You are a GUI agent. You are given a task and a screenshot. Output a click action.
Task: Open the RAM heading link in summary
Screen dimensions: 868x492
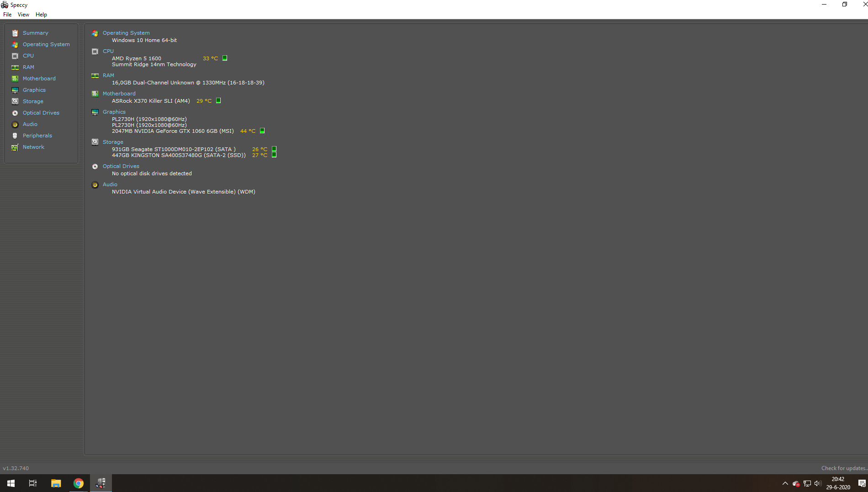tap(108, 75)
